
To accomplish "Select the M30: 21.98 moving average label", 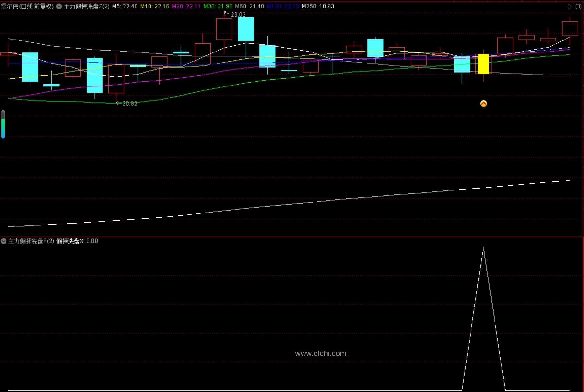I will pos(218,6).
